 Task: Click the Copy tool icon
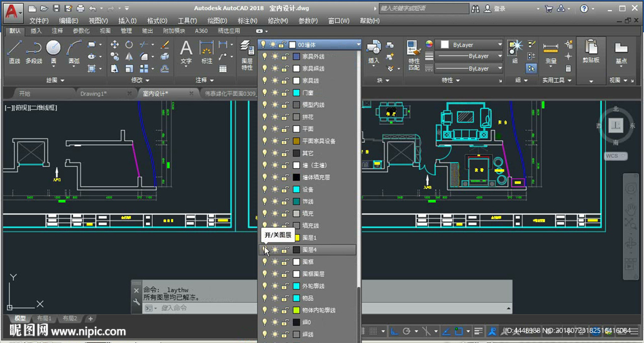pyautogui.click(x=115, y=57)
